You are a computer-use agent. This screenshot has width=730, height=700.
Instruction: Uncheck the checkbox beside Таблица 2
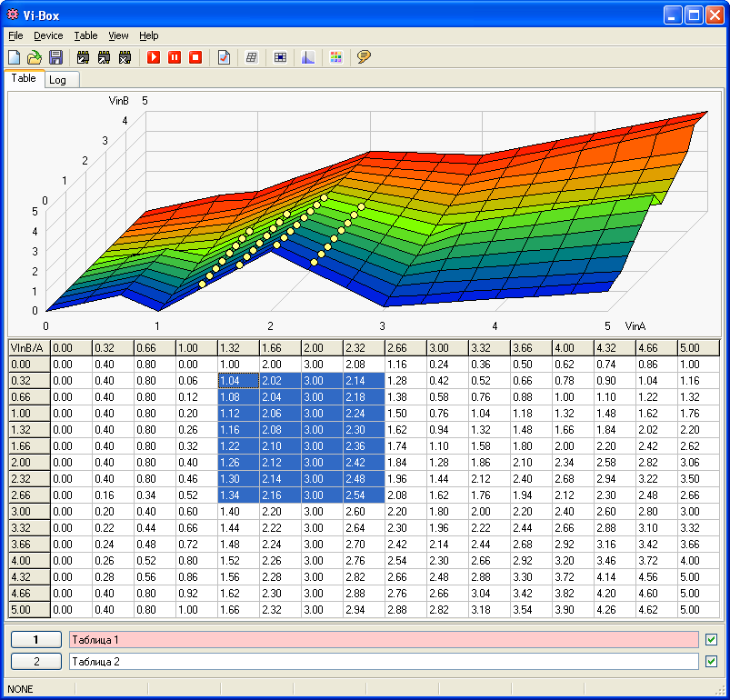click(711, 662)
